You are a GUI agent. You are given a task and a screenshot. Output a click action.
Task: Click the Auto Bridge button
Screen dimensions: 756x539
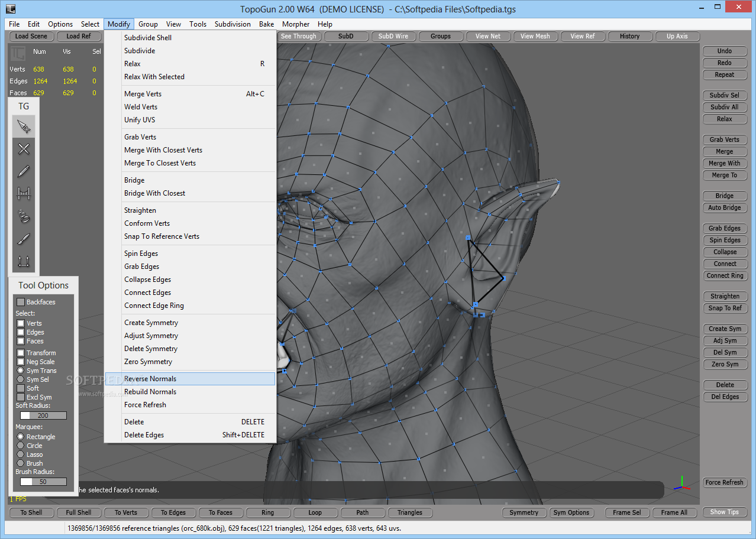(725, 207)
